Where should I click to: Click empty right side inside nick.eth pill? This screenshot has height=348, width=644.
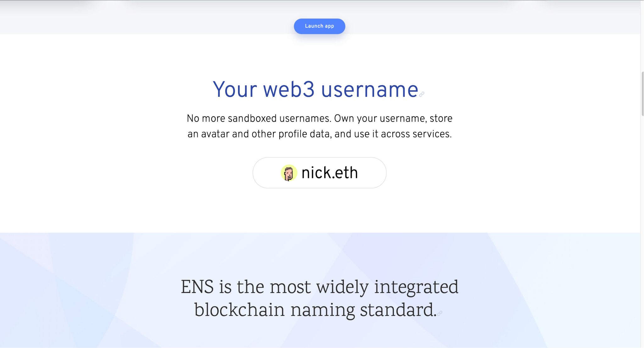pos(372,173)
